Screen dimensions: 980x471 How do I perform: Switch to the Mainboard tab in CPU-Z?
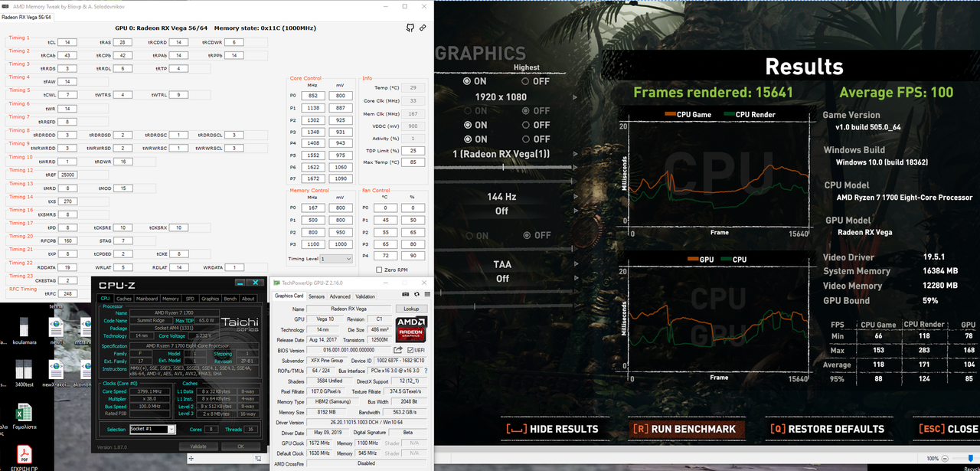click(147, 299)
